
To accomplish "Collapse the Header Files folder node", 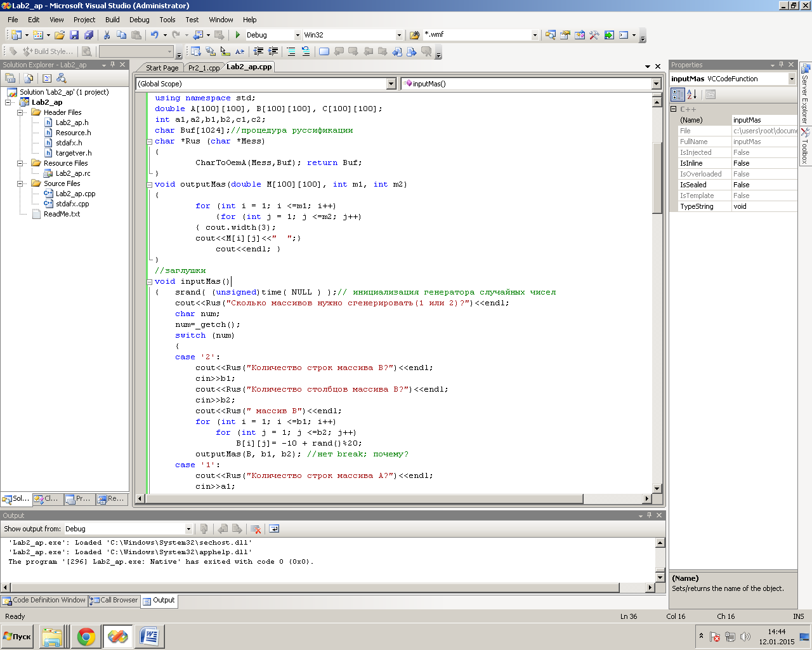I will click(x=20, y=112).
